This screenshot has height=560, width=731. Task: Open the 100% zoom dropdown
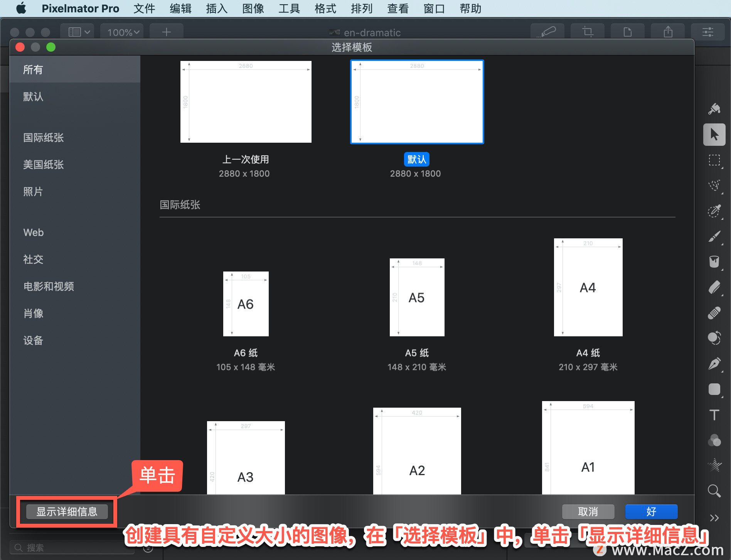coord(122,32)
